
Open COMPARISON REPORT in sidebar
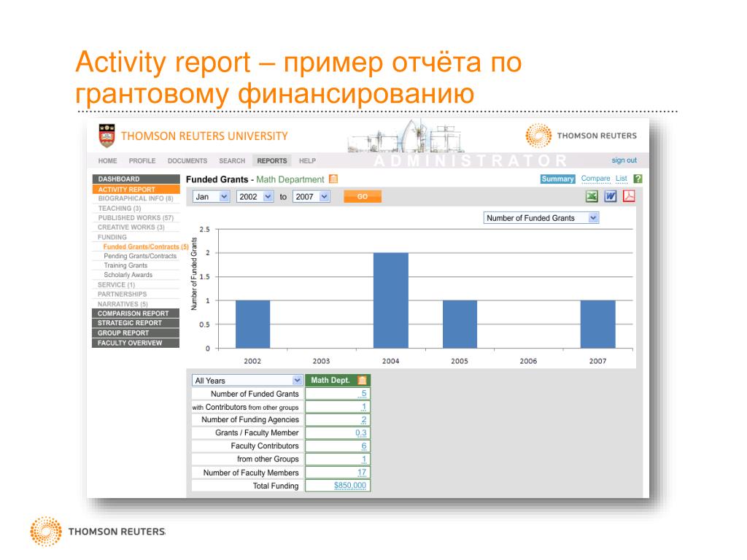[136, 314]
